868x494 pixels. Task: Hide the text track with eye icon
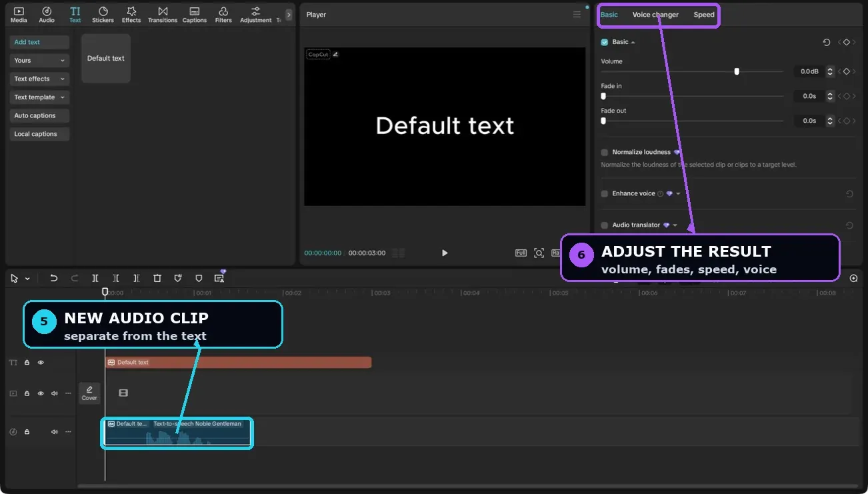[41, 363]
